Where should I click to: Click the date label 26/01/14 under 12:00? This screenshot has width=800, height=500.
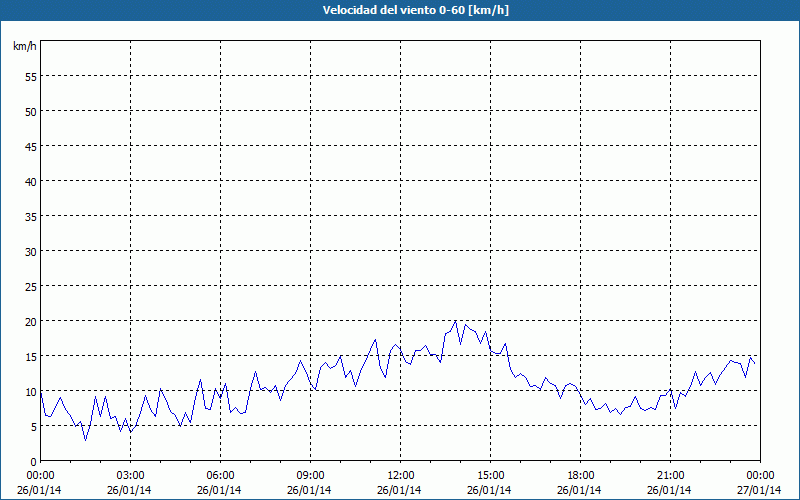pos(399,490)
